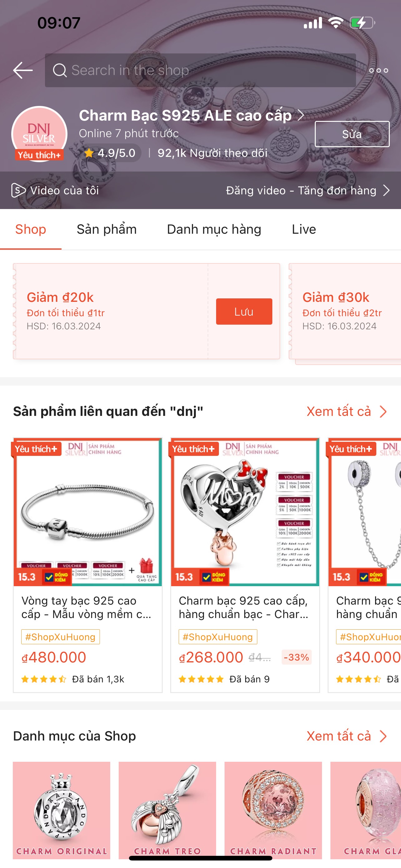Tap the back arrow icon
Screen dimensions: 401x868
pyautogui.click(x=23, y=70)
